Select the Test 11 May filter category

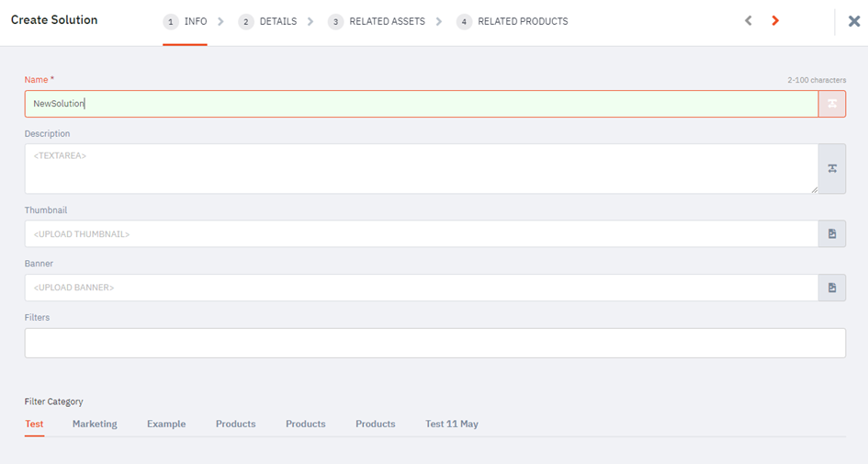(452, 424)
